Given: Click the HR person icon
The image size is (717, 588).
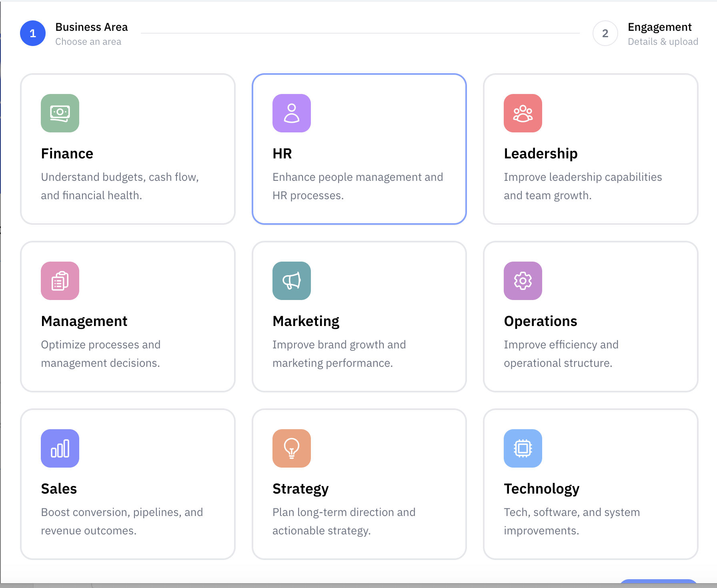Looking at the screenshot, I should click(291, 113).
